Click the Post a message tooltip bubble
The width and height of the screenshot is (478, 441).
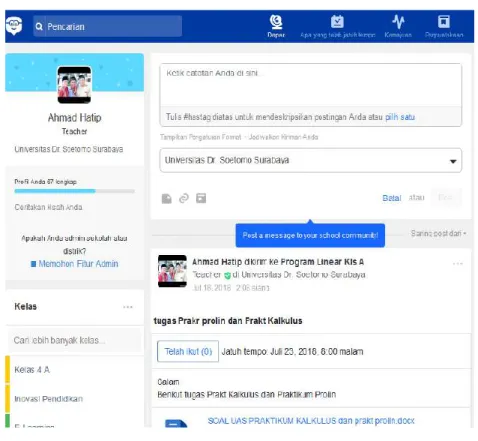(x=310, y=235)
